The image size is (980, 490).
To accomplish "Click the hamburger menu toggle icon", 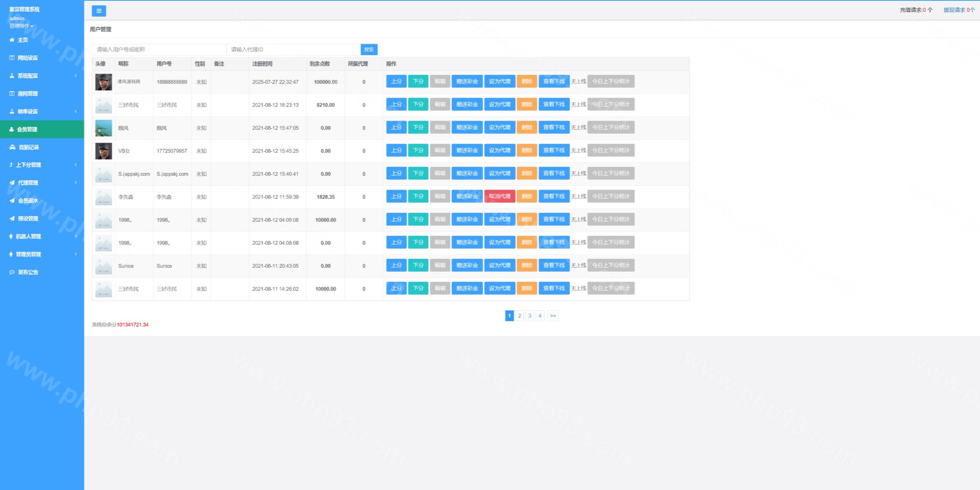I will pyautogui.click(x=99, y=11).
